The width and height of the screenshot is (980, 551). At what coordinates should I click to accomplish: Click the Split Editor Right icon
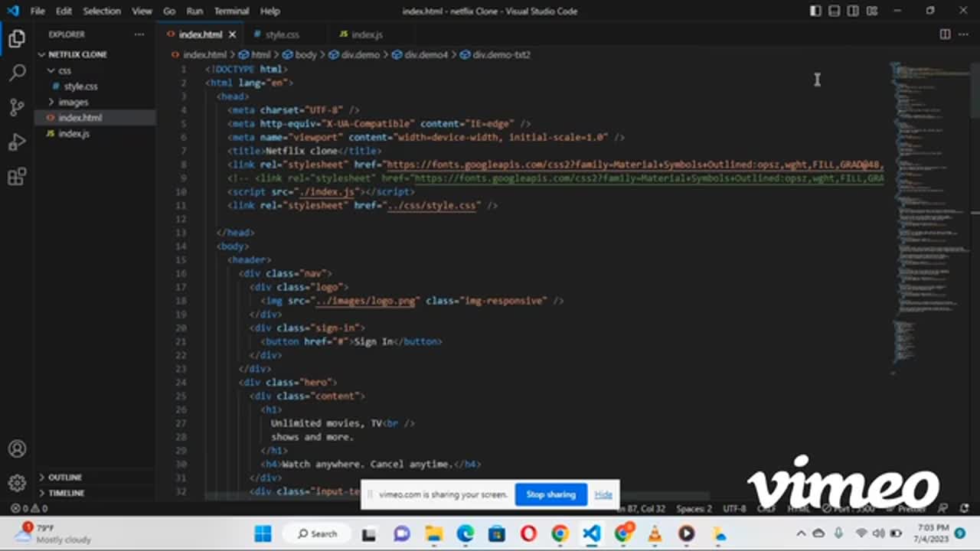[x=945, y=34]
